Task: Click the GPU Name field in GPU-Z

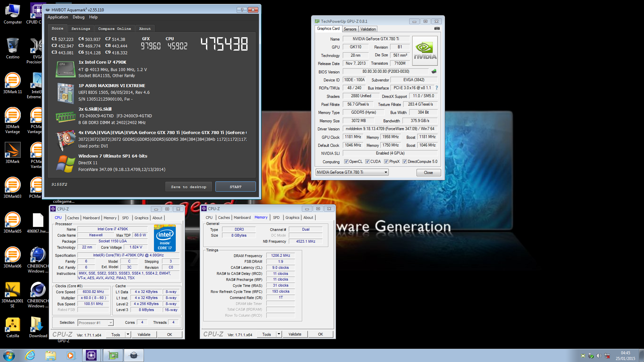Action: [376, 39]
